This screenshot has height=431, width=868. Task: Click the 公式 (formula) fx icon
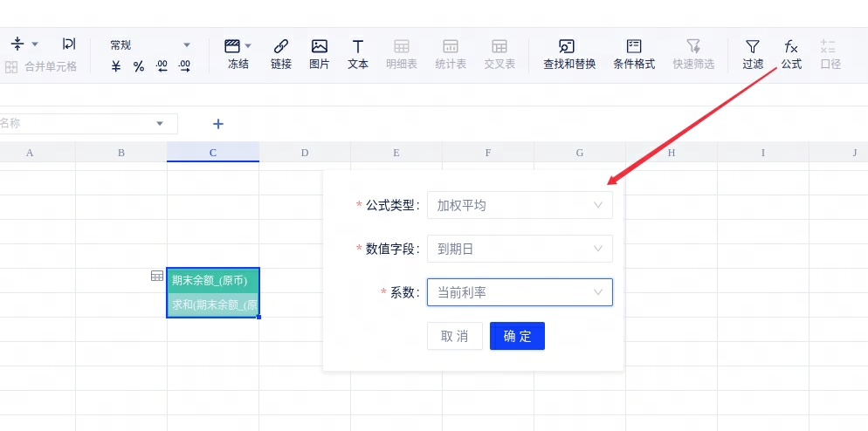[x=791, y=53]
